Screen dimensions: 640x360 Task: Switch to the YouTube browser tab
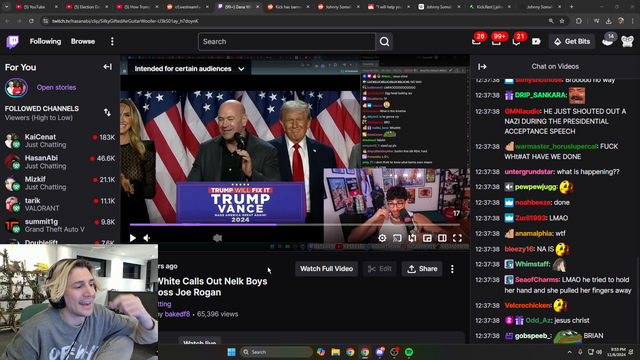(x=36, y=7)
